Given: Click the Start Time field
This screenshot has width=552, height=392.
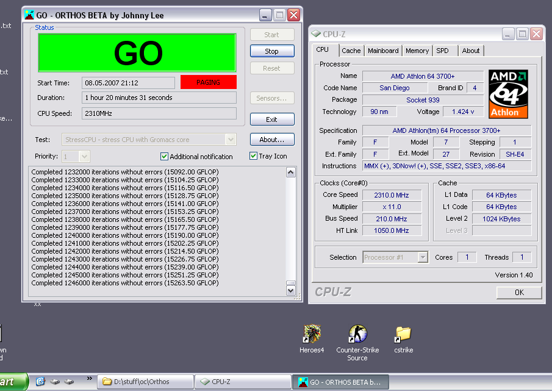Looking at the screenshot, I should click(x=128, y=83).
